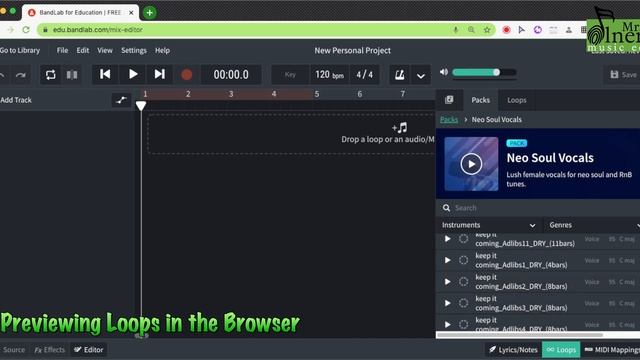Viewport: 640px width, 360px height.
Task: Start playback with the Play button
Action: click(133, 74)
